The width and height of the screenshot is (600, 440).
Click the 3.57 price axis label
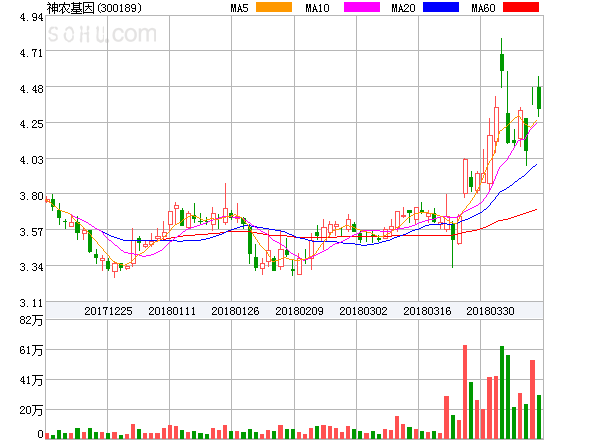31,232
